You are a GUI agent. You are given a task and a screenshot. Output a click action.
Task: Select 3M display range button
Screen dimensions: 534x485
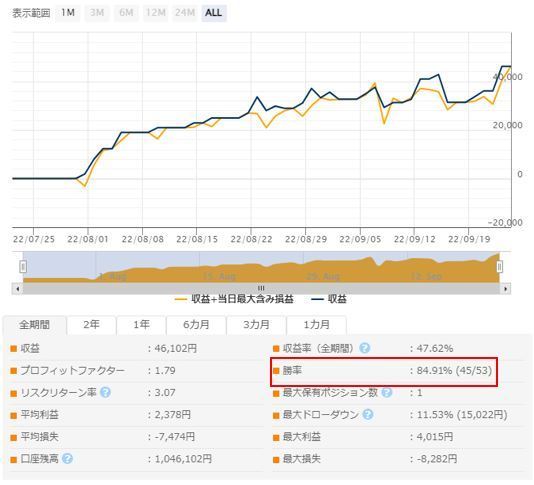pyautogui.click(x=97, y=13)
